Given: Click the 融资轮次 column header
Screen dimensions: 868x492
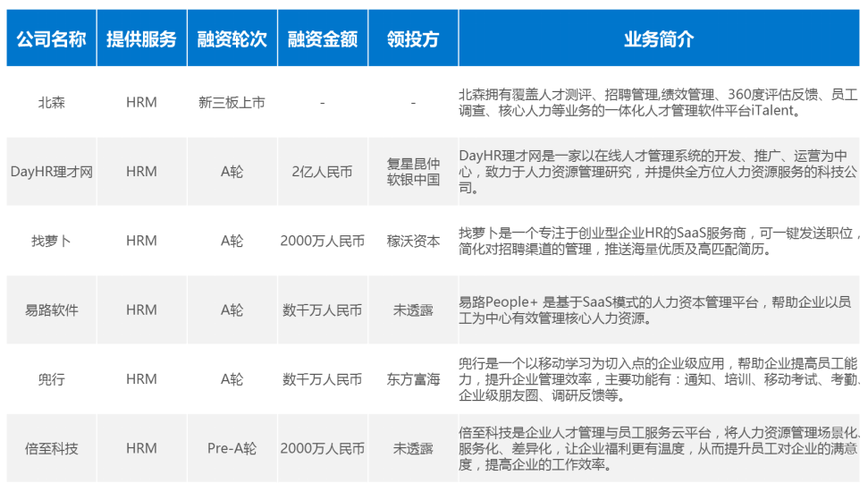Looking at the screenshot, I should point(232,38).
